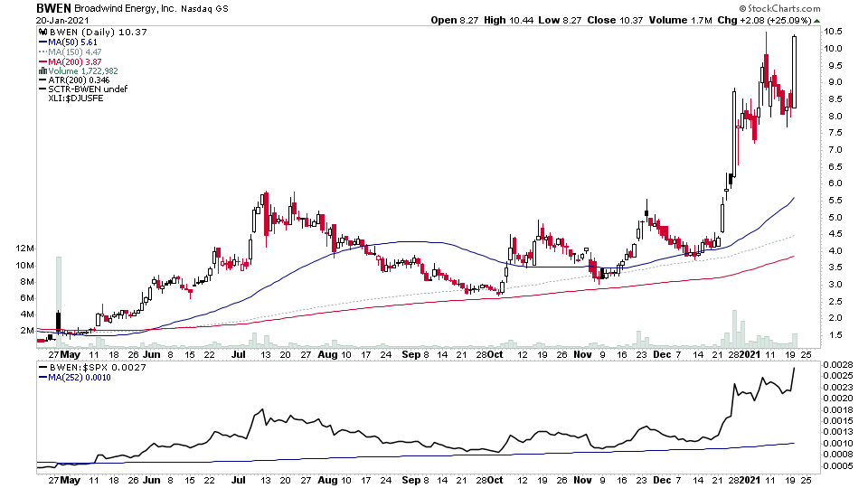
Task: Select the BWEN (Daily) 10.37 legend entry
Action: [x=99, y=33]
